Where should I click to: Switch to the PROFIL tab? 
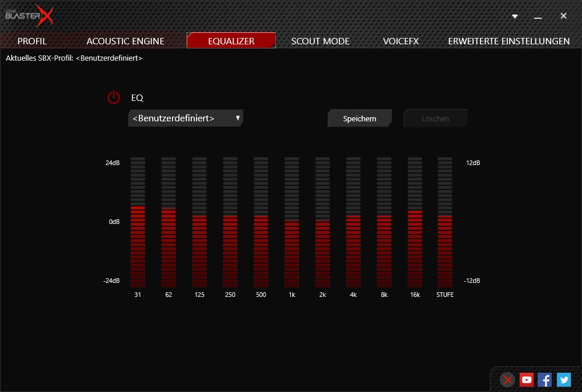pyautogui.click(x=32, y=41)
